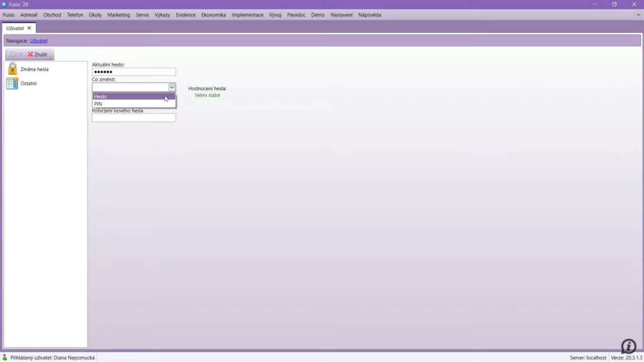Open the Ostatní table icon
Viewport: 644px width, 362px height.
point(12,83)
